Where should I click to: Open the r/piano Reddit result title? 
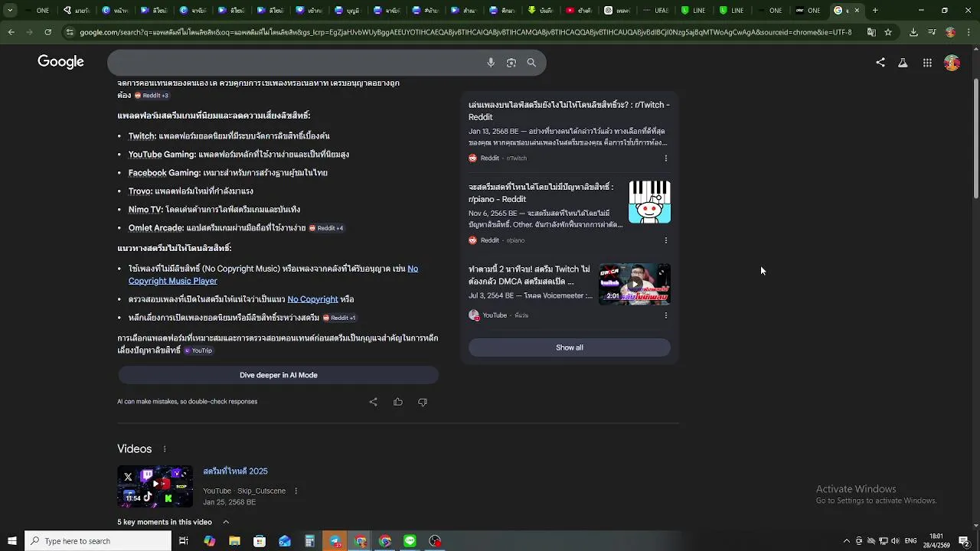click(x=541, y=193)
